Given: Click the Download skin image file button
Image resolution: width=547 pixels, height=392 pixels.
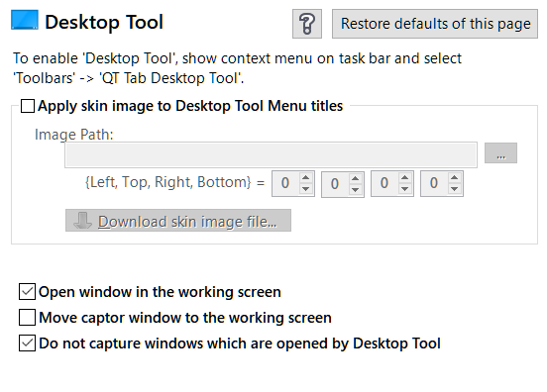Looking at the screenshot, I should 178,220.
